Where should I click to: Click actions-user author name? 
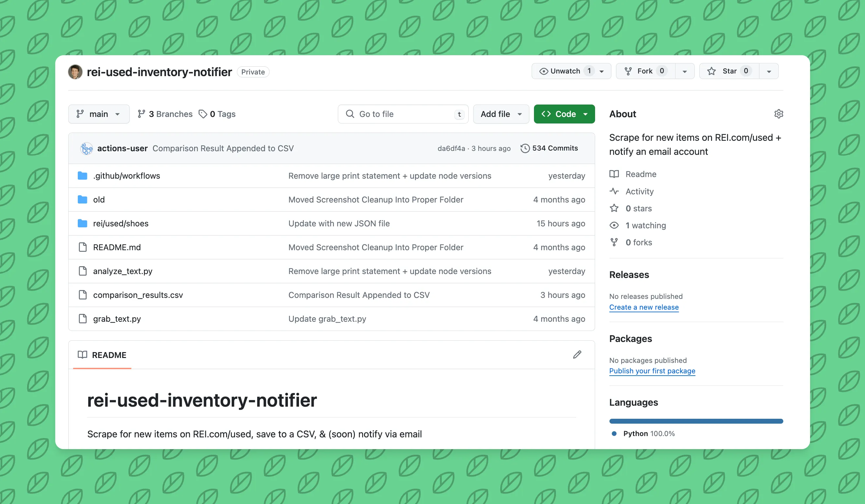click(x=122, y=148)
